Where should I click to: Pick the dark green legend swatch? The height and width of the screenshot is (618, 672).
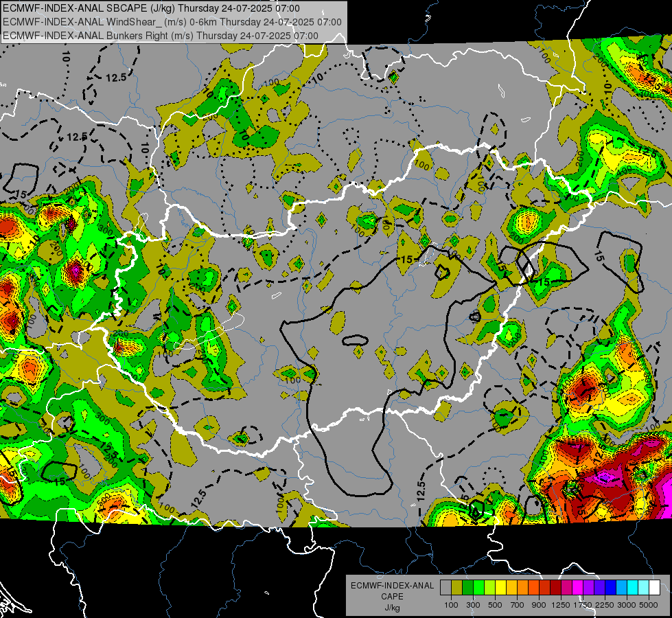tap(467, 588)
